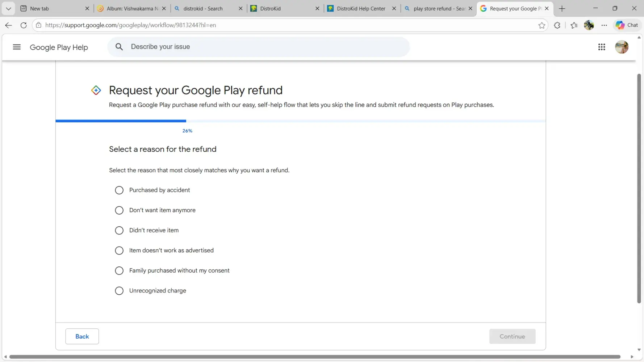The height and width of the screenshot is (362, 644).
Task: Go back using the browser back arrow
Action: tap(9, 25)
